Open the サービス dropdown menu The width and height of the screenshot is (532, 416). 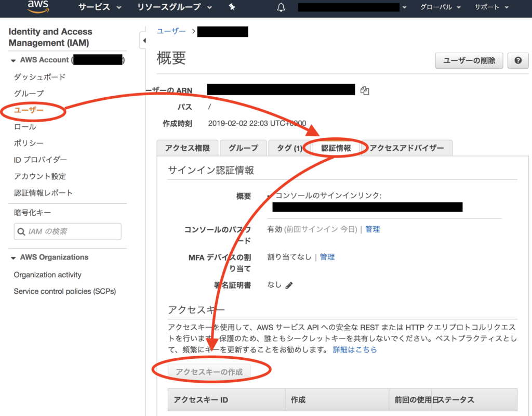(x=100, y=7)
